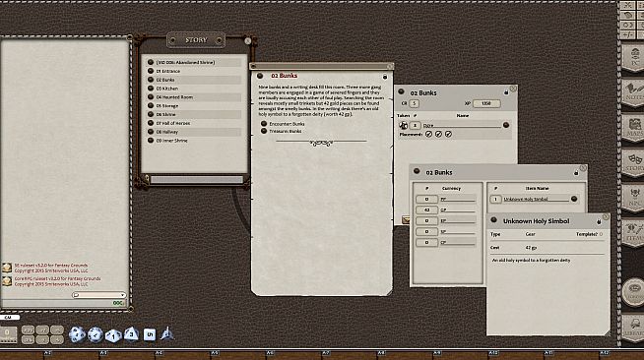Click the CR value field
Screen dimensions: 644x360
pyautogui.click(x=414, y=103)
